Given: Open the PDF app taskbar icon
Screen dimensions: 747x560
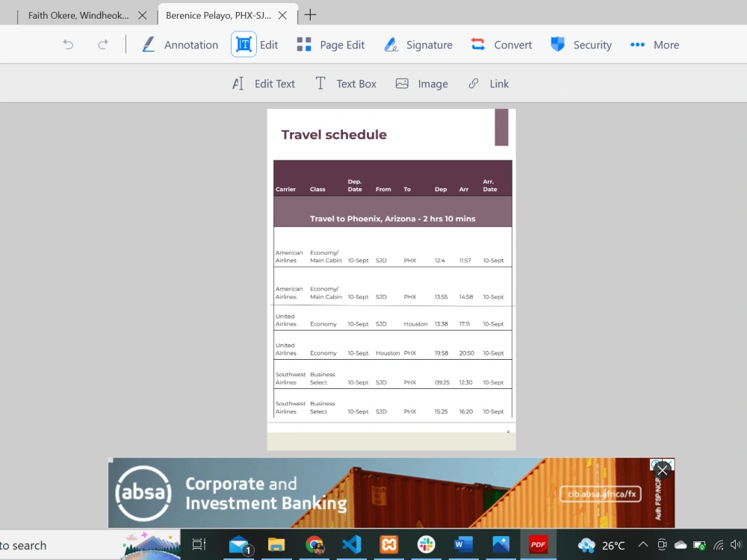Looking at the screenshot, I should pos(539,544).
